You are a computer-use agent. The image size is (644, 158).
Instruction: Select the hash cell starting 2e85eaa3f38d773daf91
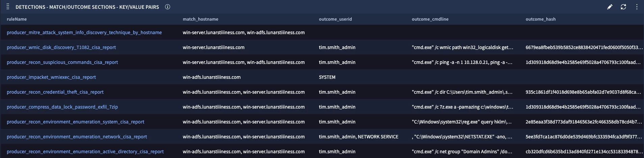(x=584, y=122)
